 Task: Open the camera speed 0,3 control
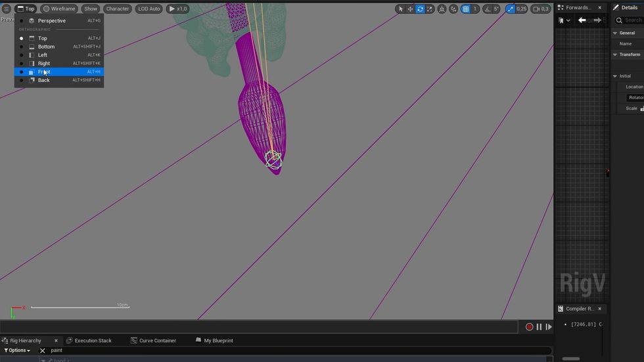click(x=540, y=9)
